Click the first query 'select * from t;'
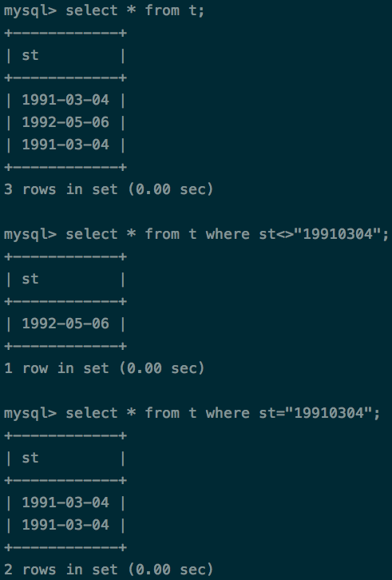392x580 pixels. coord(135,10)
